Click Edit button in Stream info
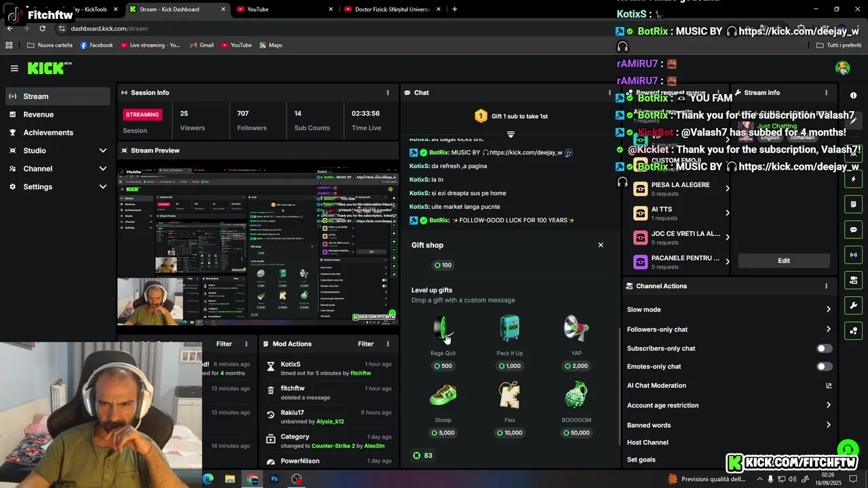Viewport: 868px width, 488px height. (x=783, y=261)
